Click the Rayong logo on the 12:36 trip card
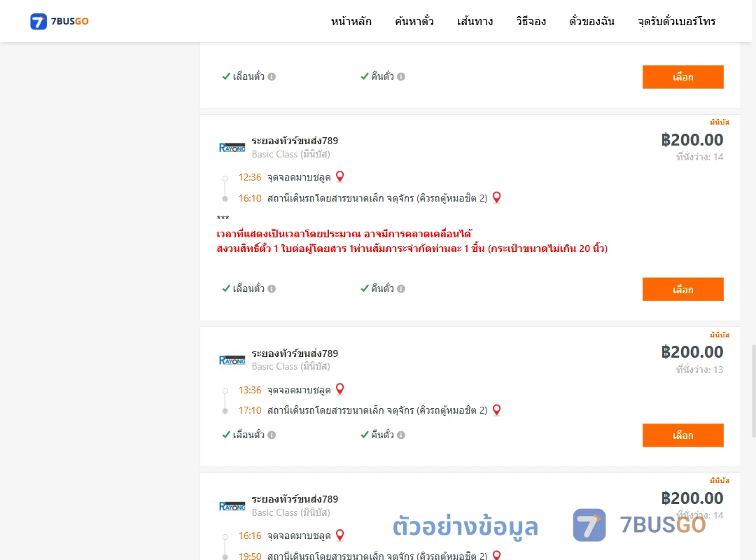 (232, 148)
